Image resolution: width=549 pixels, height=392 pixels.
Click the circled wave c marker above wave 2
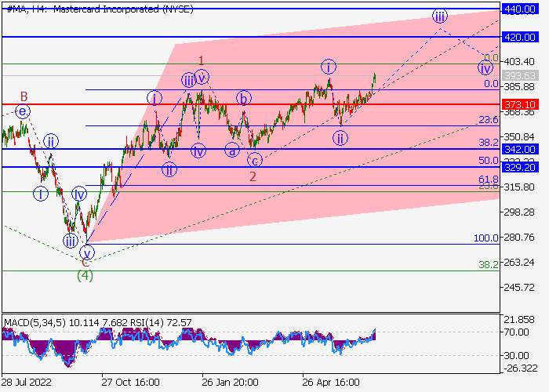click(x=255, y=161)
